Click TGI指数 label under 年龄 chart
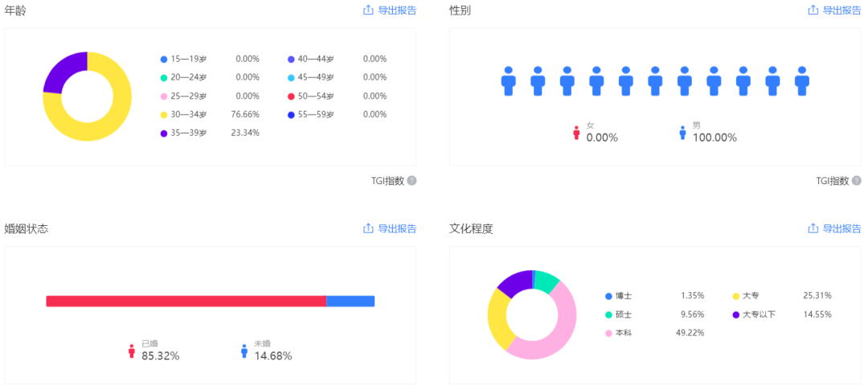 [x=387, y=181]
